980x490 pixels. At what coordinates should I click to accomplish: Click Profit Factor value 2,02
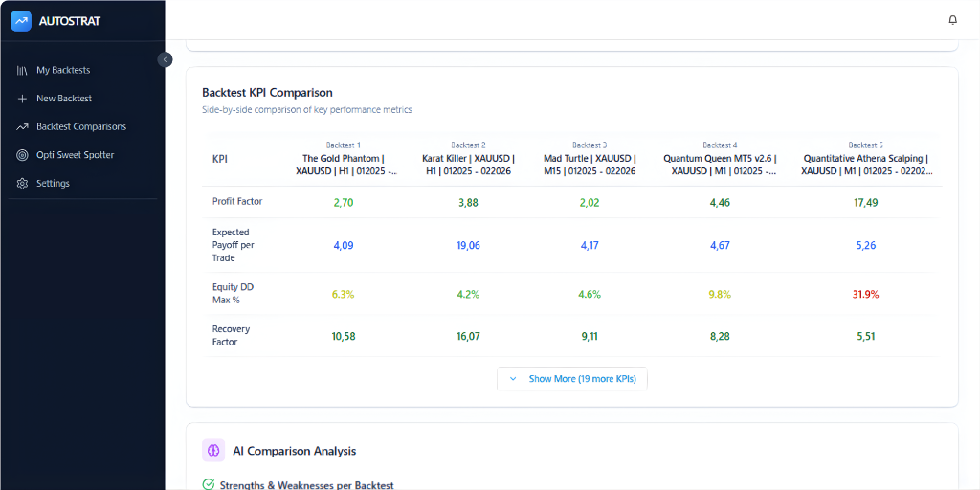[x=590, y=203]
